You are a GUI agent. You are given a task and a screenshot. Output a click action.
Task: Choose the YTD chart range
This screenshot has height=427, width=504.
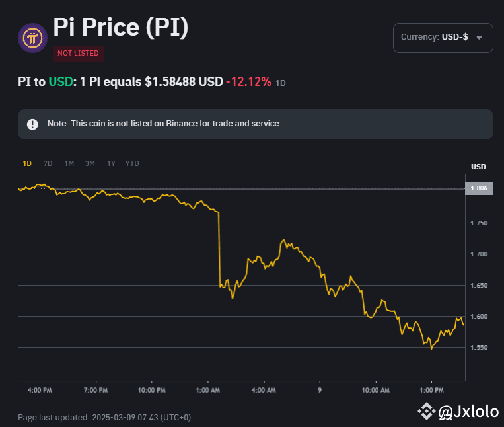tap(132, 163)
